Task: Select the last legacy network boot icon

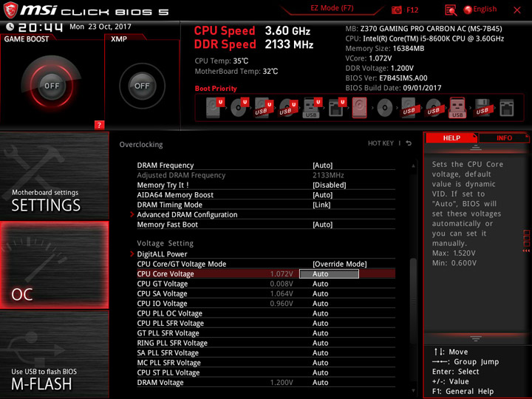Action: (x=507, y=108)
